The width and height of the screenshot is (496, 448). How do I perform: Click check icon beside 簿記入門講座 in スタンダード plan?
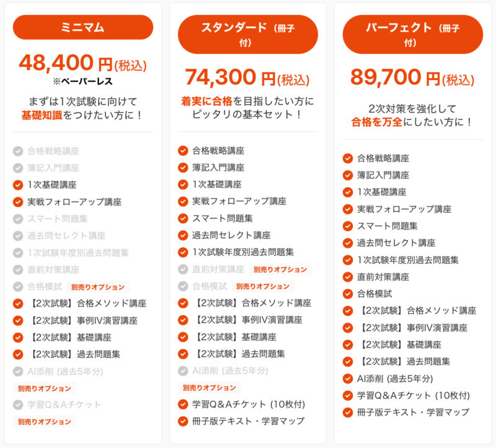183,168
